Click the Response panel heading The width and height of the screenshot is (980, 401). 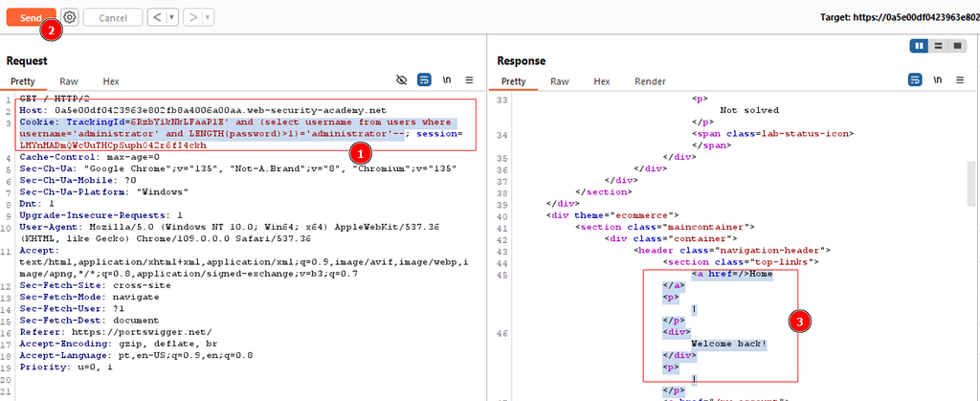click(522, 60)
